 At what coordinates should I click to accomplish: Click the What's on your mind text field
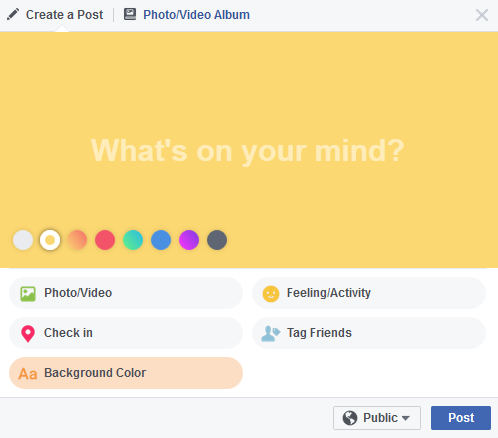coord(247,151)
